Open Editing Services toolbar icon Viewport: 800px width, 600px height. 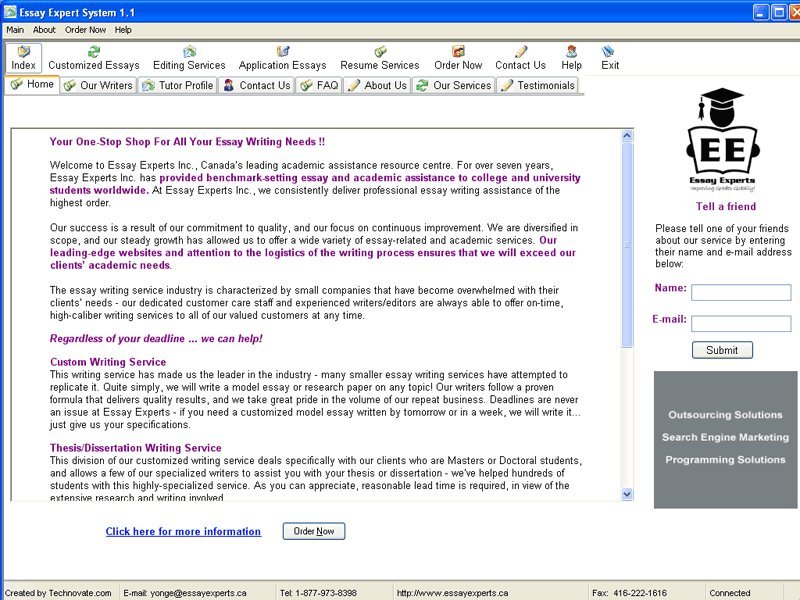pos(189,58)
